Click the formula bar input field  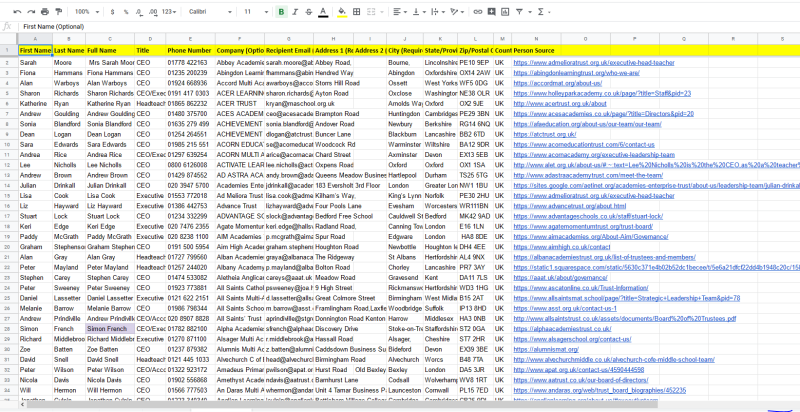click(408, 27)
